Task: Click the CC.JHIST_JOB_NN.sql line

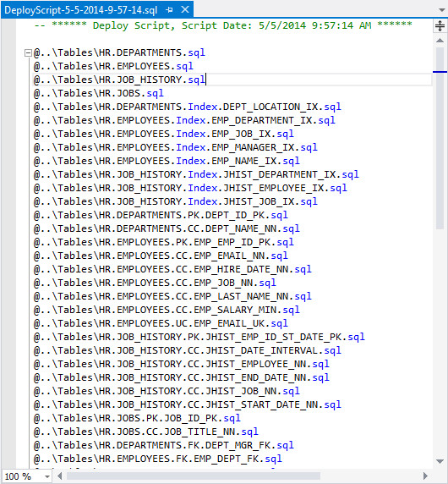Action: click(167, 392)
